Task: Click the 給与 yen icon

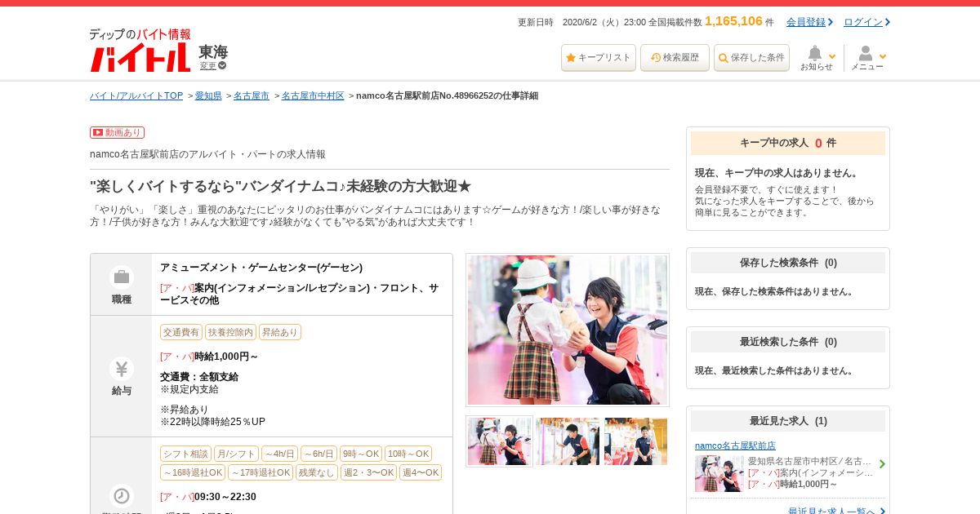Action: point(122,369)
